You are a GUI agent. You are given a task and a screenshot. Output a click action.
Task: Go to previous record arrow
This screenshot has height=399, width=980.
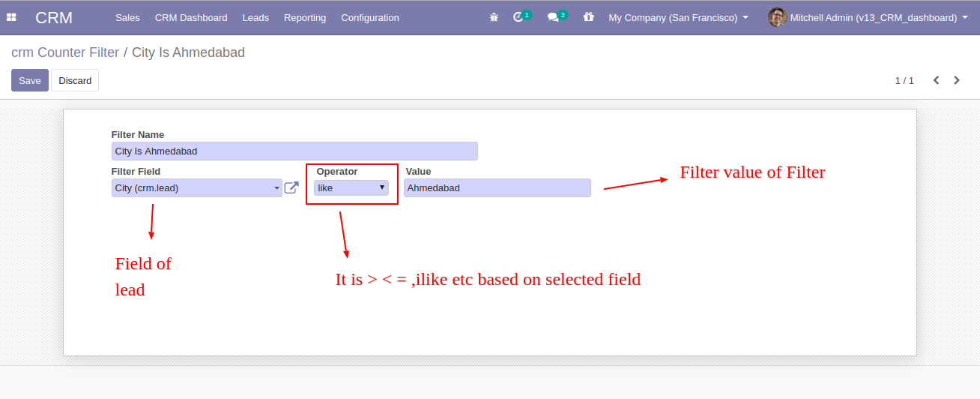click(x=936, y=80)
